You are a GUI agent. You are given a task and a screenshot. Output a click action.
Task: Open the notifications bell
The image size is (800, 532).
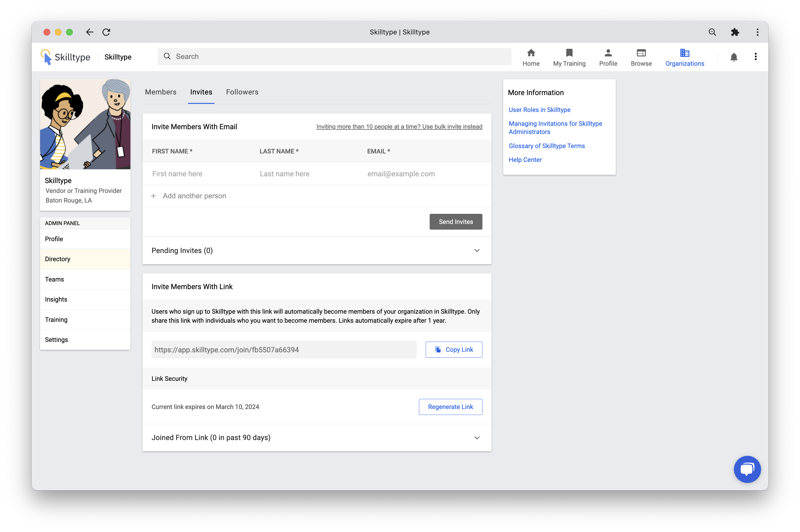click(x=733, y=57)
